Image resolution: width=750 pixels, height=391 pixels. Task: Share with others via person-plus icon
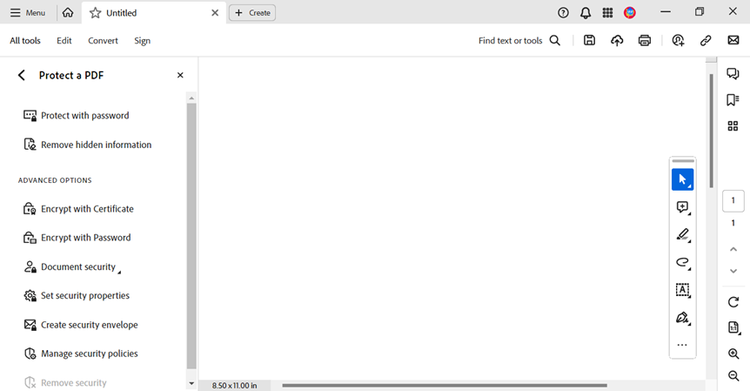coord(678,41)
